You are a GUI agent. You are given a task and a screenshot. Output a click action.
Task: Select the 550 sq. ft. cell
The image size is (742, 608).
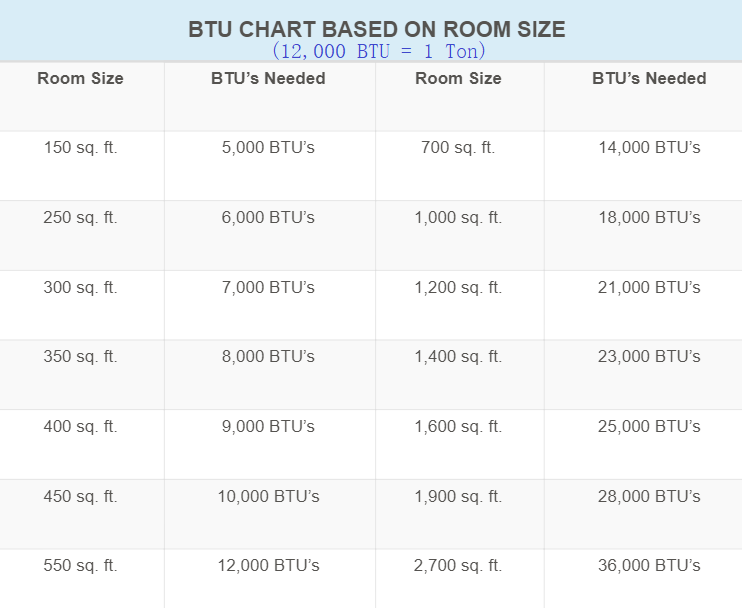(81, 566)
